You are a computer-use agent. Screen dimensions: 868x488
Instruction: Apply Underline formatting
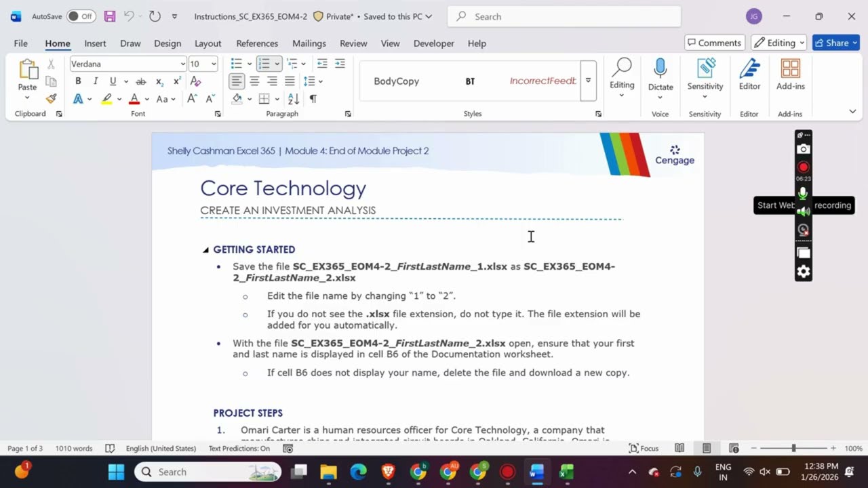[x=113, y=81]
